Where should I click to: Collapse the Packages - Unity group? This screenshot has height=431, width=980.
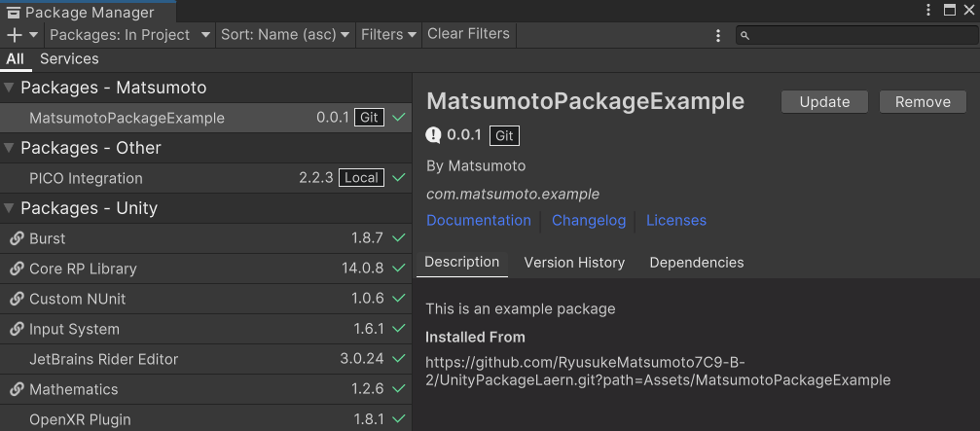click(10, 208)
